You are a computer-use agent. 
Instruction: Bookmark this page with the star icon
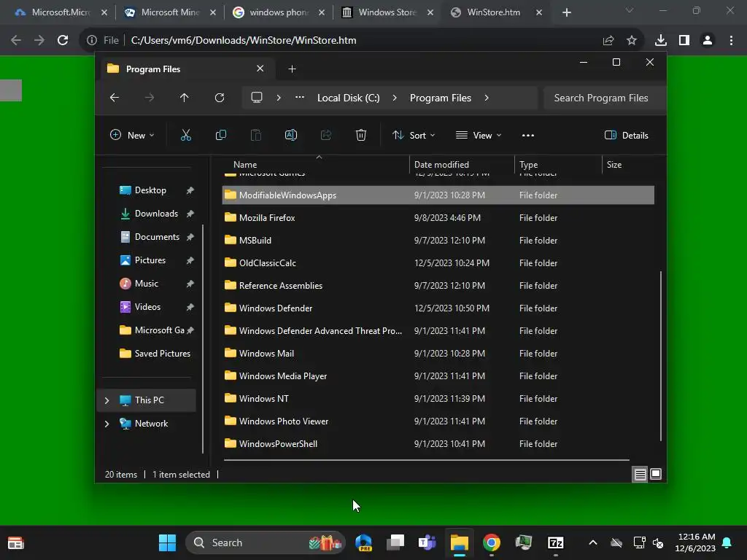point(632,41)
